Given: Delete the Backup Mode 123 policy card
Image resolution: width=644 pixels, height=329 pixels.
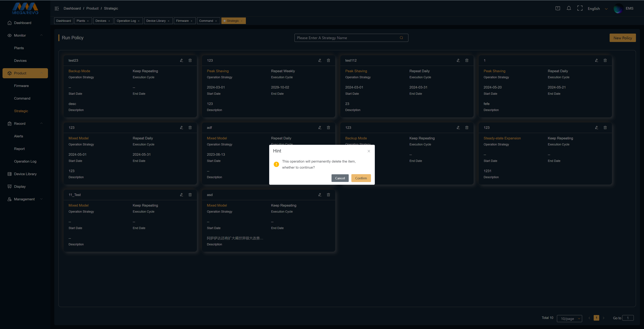Looking at the screenshot, I should click(x=467, y=127).
